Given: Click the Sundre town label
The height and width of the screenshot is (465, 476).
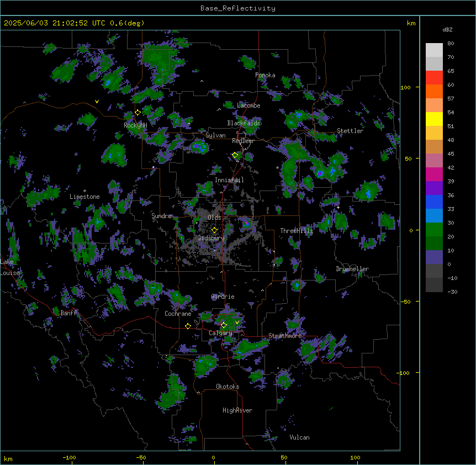Looking at the screenshot, I should coord(161,216).
